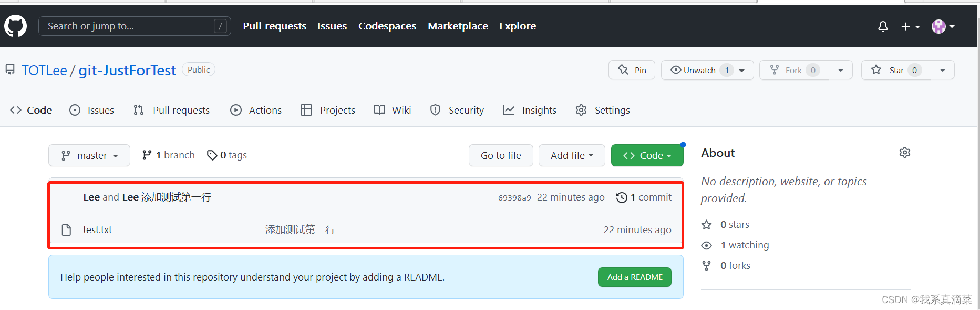Open the GitHub logo homepage
Image resolution: width=980 pixels, height=310 pixels.
[x=15, y=26]
